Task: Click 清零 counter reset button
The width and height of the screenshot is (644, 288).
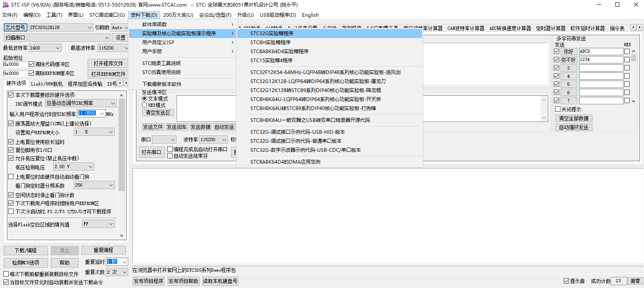Action: (x=635, y=281)
